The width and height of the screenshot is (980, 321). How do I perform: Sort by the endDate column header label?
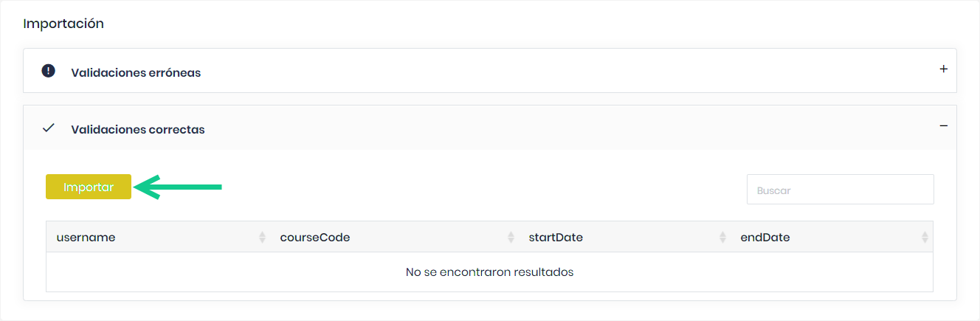click(x=765, y=238)
